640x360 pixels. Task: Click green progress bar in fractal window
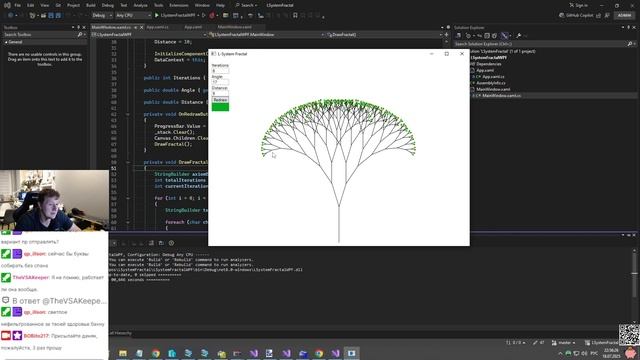click(220, 107)
